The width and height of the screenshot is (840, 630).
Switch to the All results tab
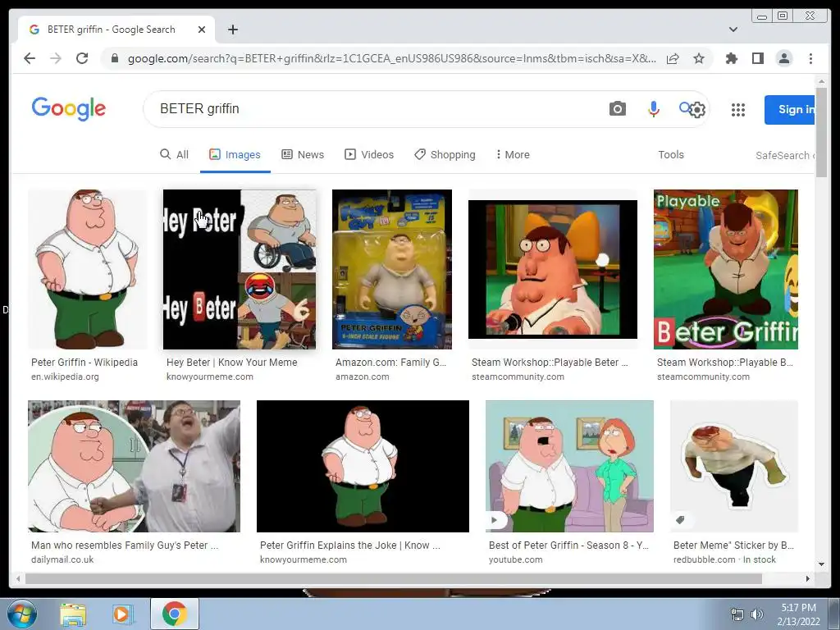click(x=174, y=155)
